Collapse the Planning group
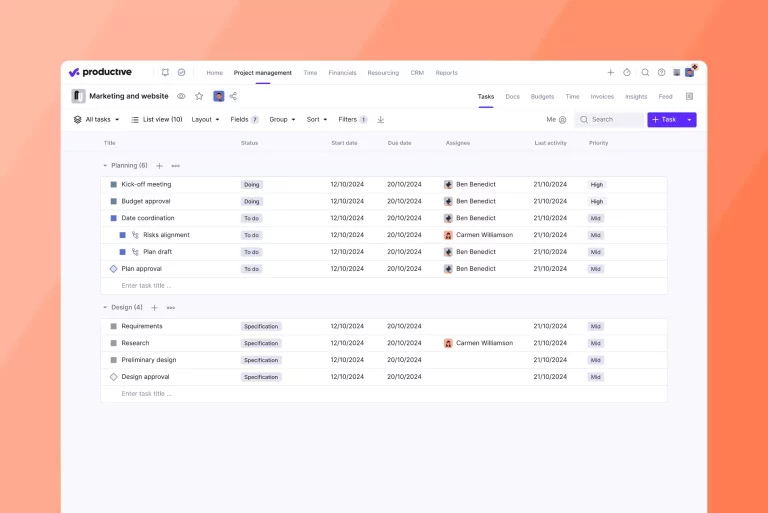This screenshot has width=768, height=513. coord(105,166)
